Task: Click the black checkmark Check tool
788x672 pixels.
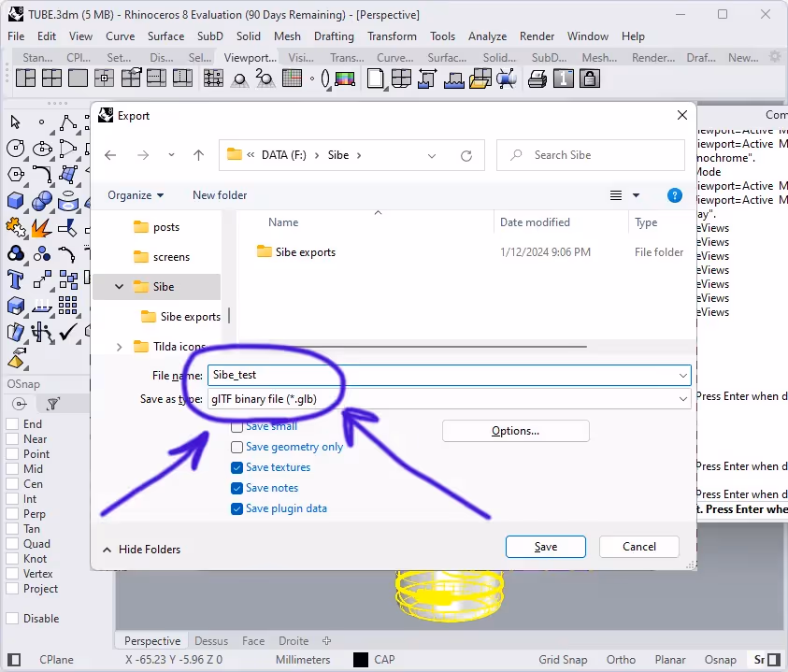Action: tap(68, 332)
